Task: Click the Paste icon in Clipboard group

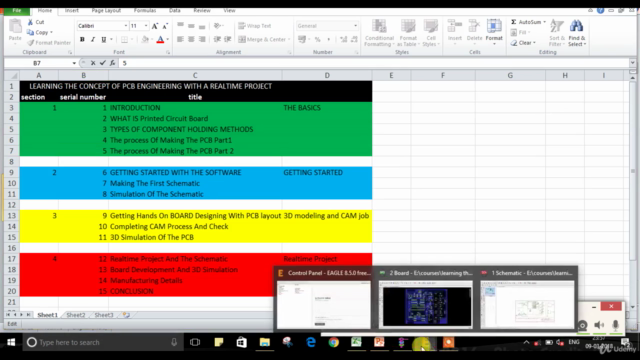Action: point(15,27)
